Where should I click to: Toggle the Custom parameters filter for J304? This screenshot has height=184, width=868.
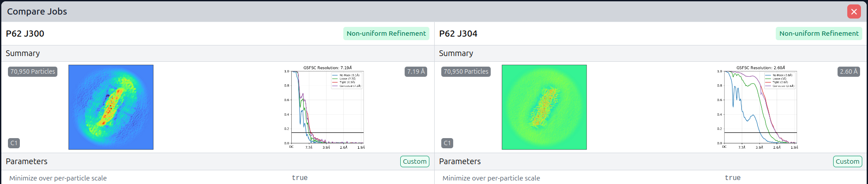847,161
